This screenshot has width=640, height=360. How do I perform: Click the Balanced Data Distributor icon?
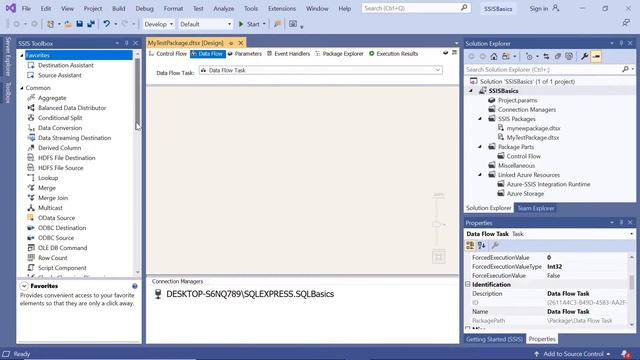[x=31, y=108]
